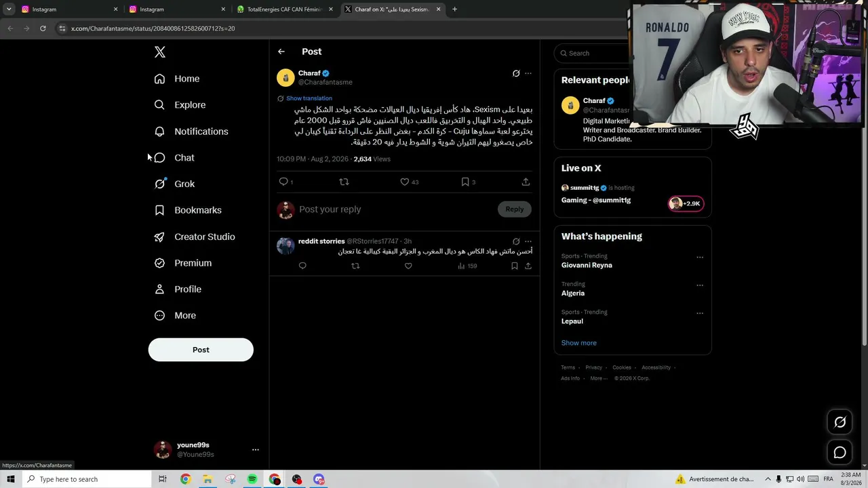Go back using the Post header arrow
Viewport: 868px width, 488px height.
tap(281, 52)
